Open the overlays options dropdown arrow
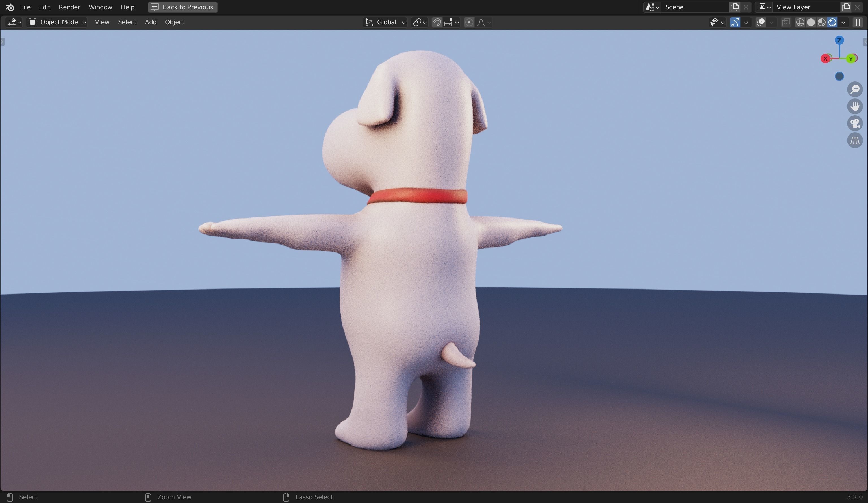 772,22
